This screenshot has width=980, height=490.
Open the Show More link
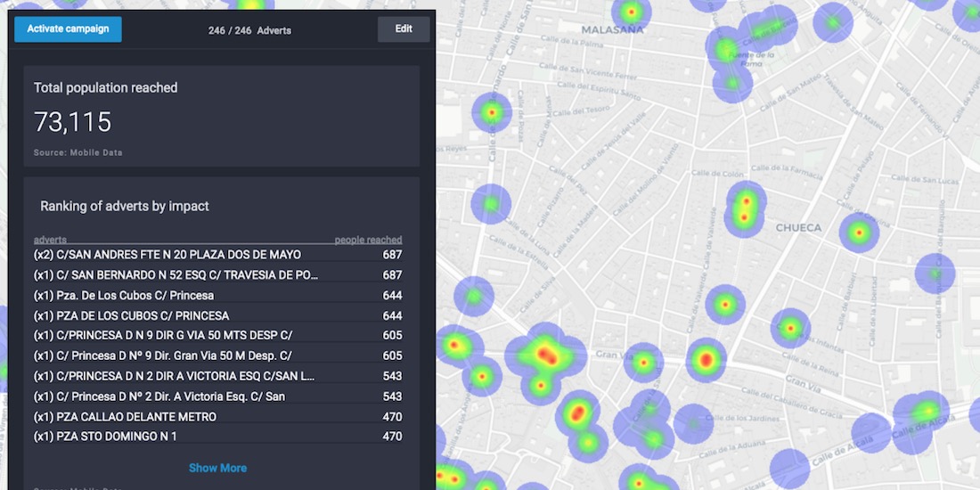point(217,468)
